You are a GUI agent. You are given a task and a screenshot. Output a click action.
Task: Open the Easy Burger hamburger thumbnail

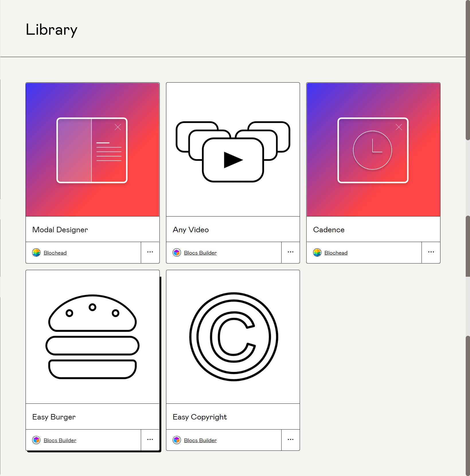(92, 337)
